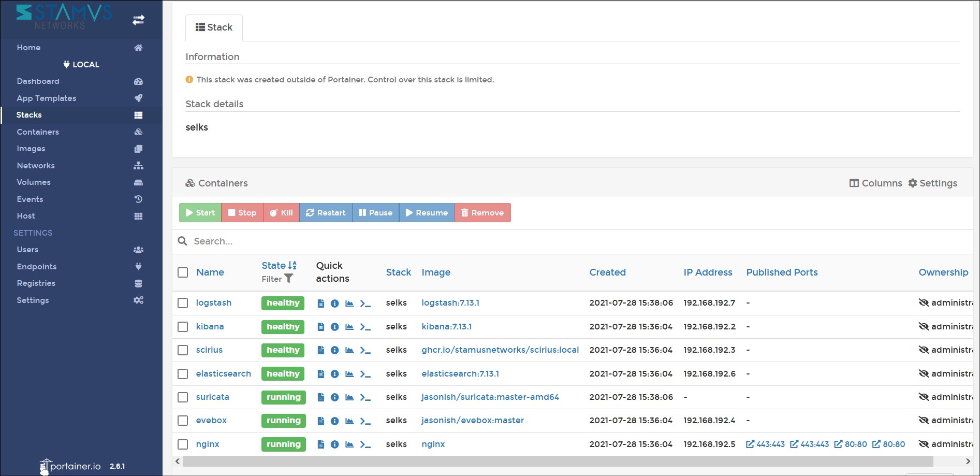Open stats chart icon for kibana container
The width and height of the screenshot is (980, 476).
point(349,327)
